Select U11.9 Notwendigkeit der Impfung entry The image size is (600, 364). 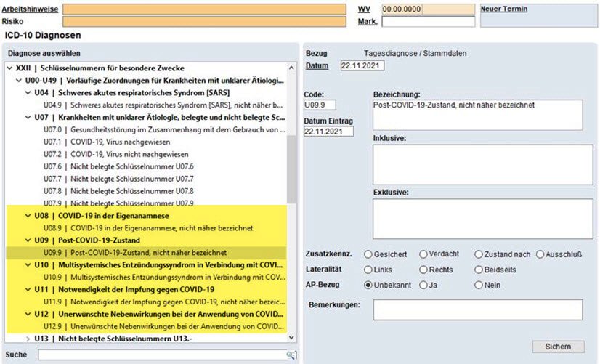pos(160,302)
